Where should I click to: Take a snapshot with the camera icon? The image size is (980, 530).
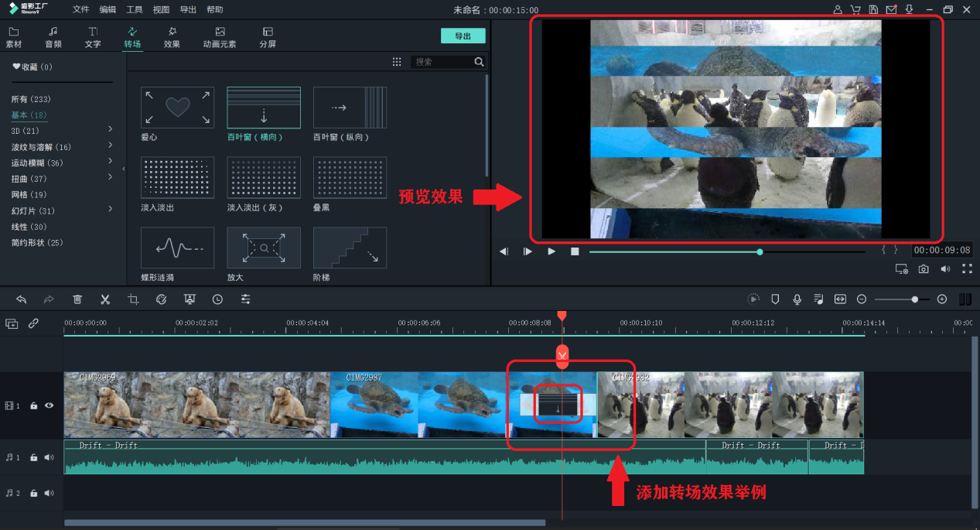[x=924, y=269]
